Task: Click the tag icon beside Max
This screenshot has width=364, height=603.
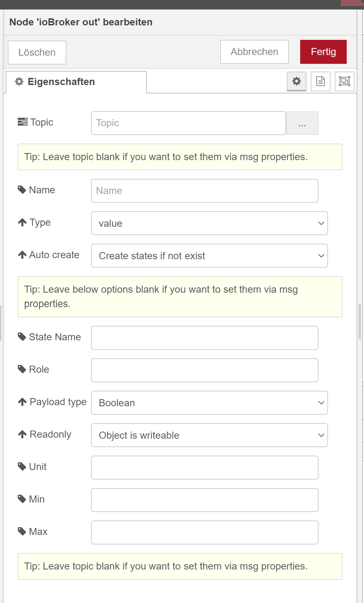Action: pos(22,531)
